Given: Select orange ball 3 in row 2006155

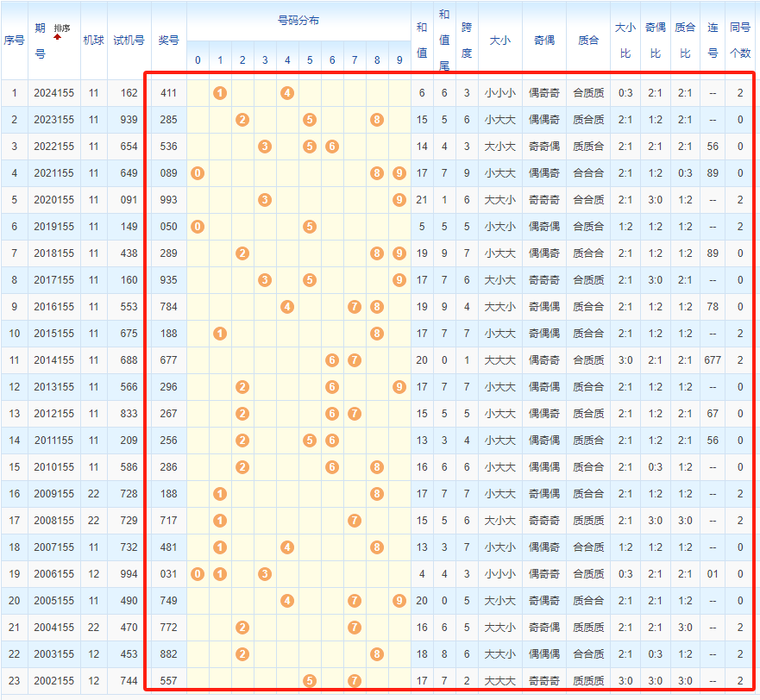Looking at the screenshot, I should (x=265, y=574).
